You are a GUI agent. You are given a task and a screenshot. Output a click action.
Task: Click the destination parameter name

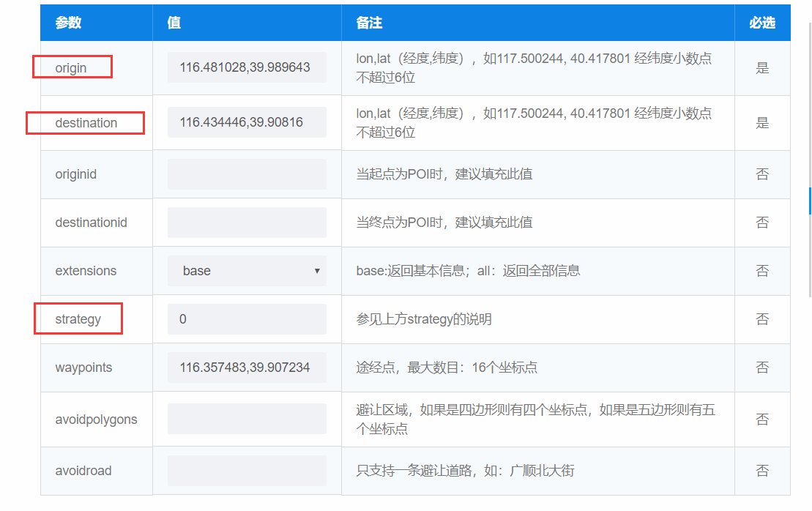[x=86, y=123]
